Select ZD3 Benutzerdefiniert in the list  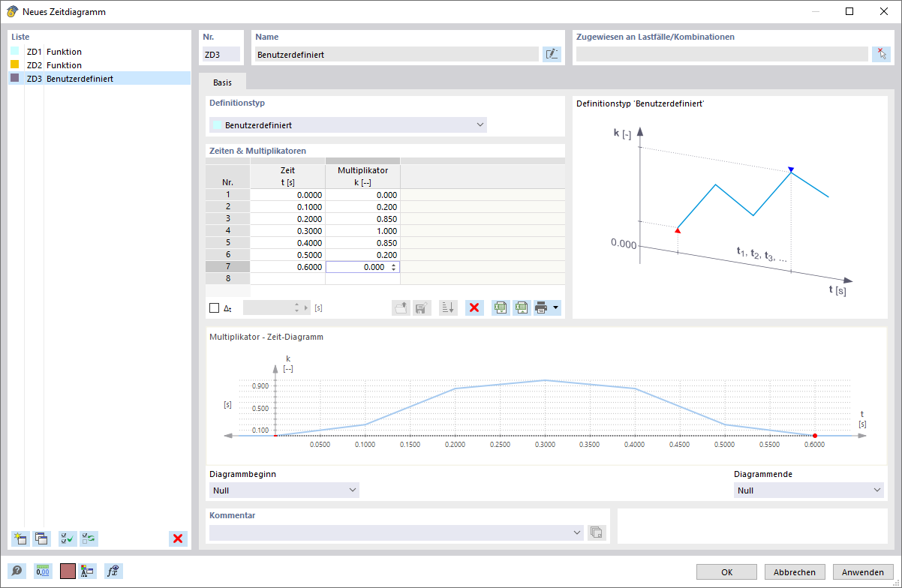(x=99, y=78)
